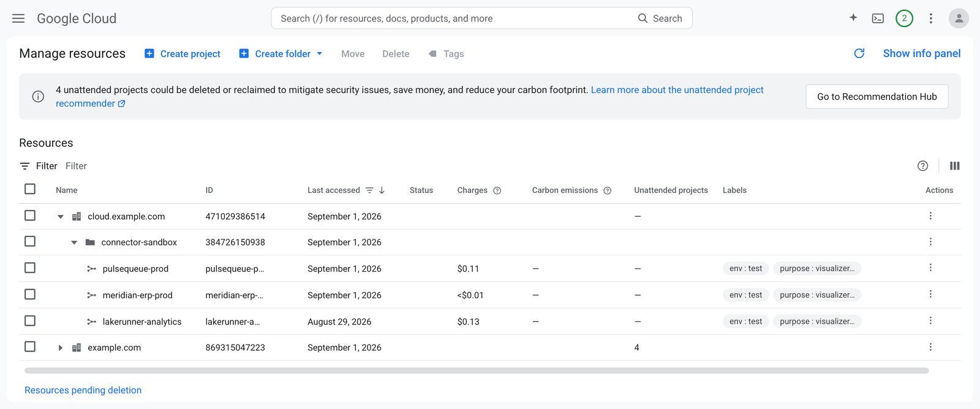
Task: Open the Create folder dropdown arrow
Action: coord(319,54)
